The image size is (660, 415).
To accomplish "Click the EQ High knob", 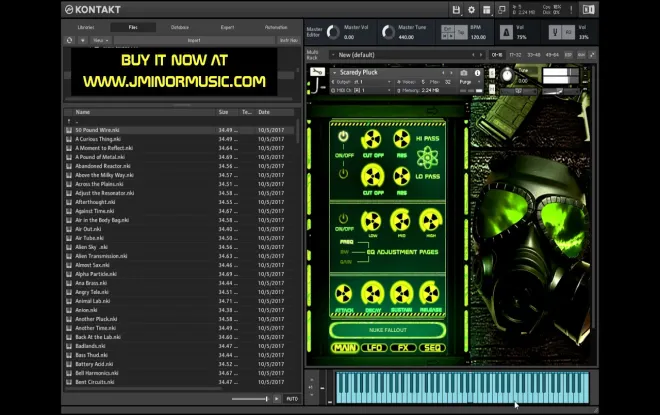I will pos(430,221).
